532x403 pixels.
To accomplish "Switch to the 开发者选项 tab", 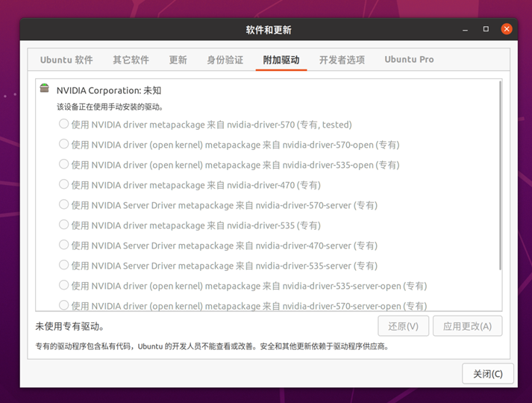I will pos(342,60).
